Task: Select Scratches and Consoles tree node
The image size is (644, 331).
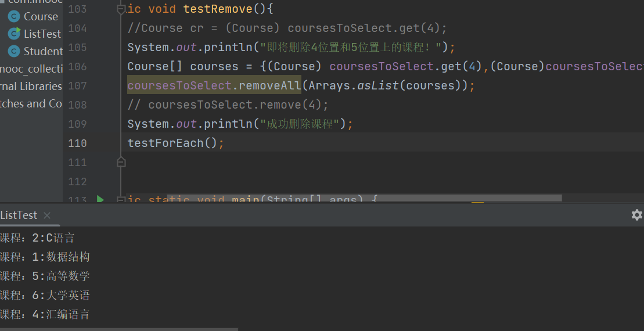Action: coord(31,103)
